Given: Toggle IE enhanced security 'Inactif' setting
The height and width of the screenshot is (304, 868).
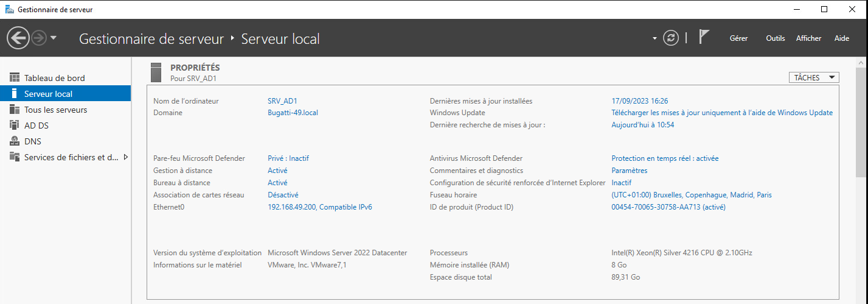Looking at the screenshot, I should tap(621, 183).
